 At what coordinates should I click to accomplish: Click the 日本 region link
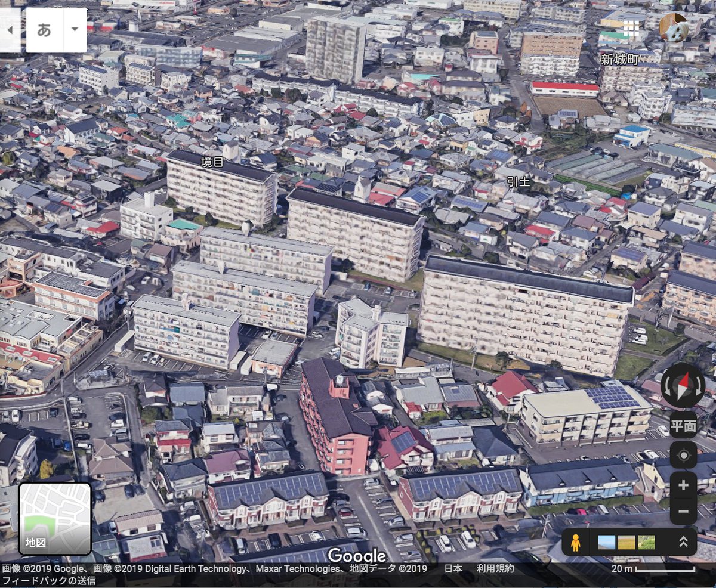point(453,568)
